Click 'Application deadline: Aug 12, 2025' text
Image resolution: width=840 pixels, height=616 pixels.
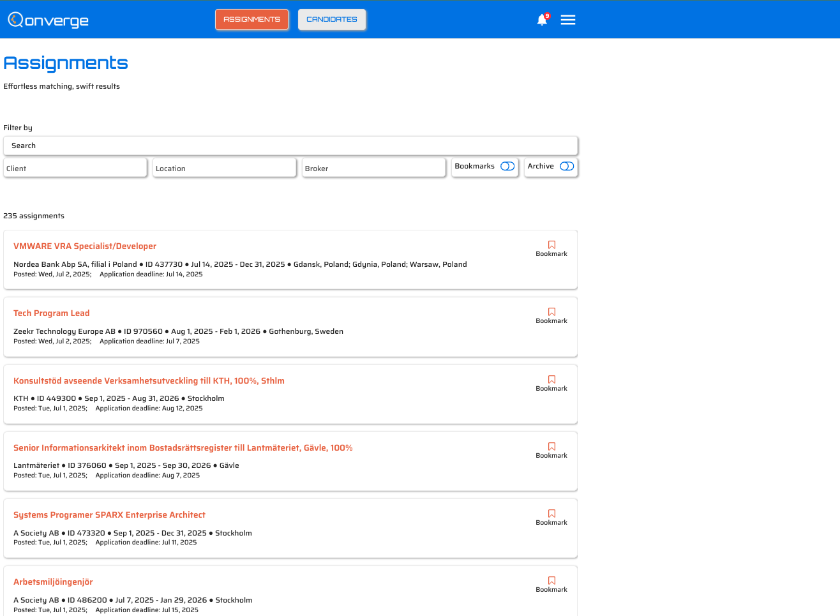pyautogui.click(x=149, y=408)
